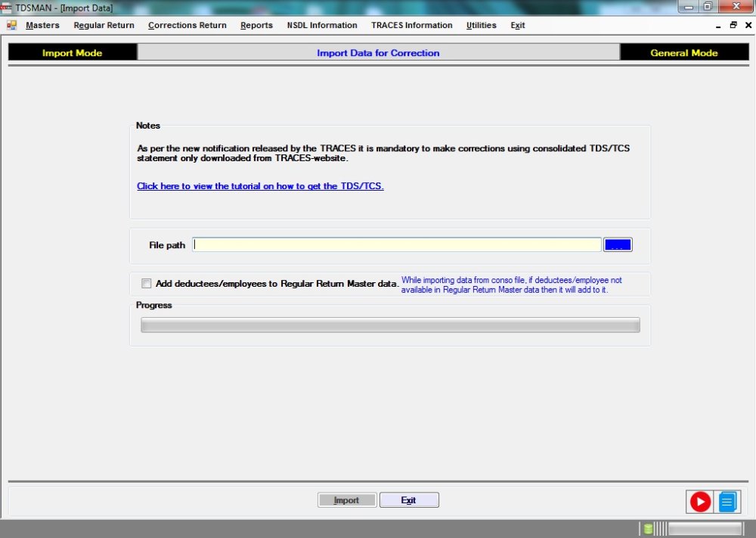The width and height of the screenshot is (756, 538).
Task: Open the Regular Return menu
Action: pyautogui.click(x=104, y=25)
